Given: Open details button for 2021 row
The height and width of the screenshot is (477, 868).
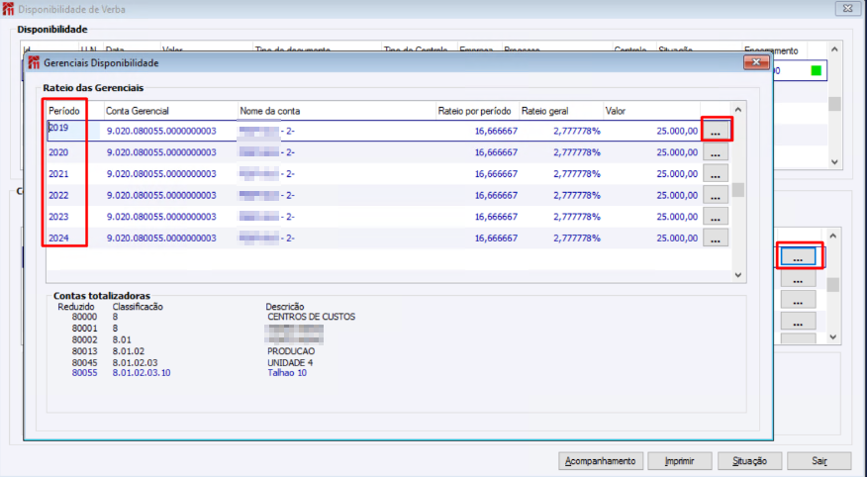Looking at the screenshot, I should (x=716, y=174).
